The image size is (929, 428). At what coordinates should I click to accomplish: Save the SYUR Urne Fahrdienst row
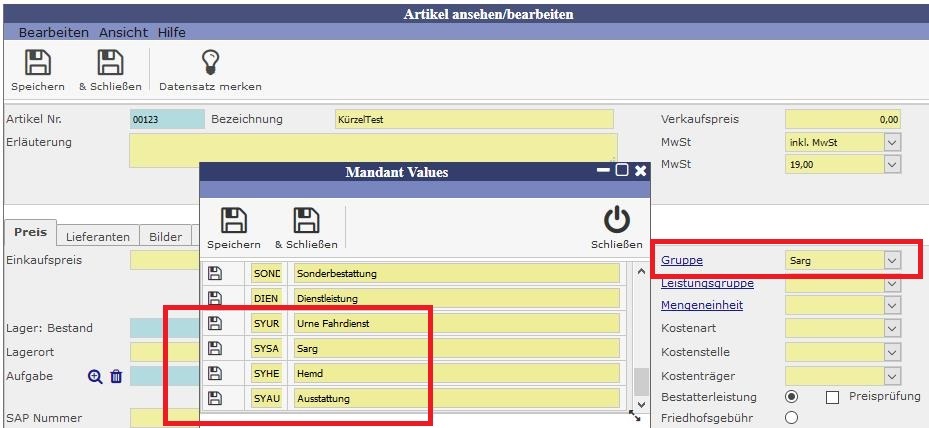(212, 323)
